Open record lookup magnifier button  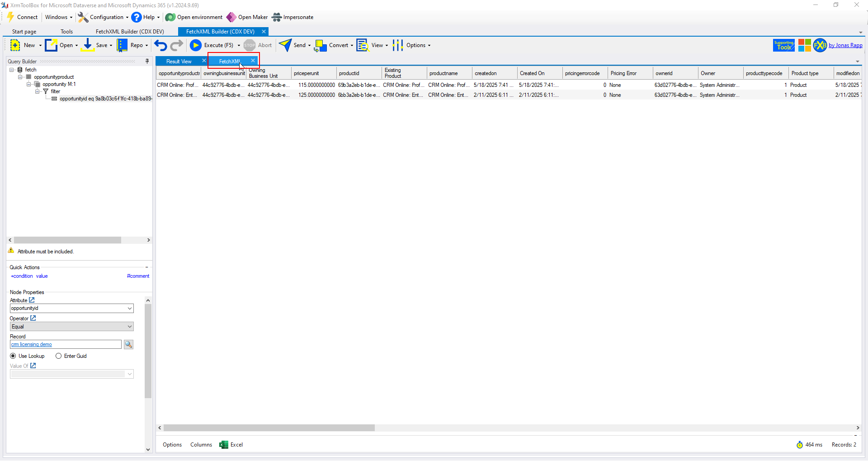point(129,345)
